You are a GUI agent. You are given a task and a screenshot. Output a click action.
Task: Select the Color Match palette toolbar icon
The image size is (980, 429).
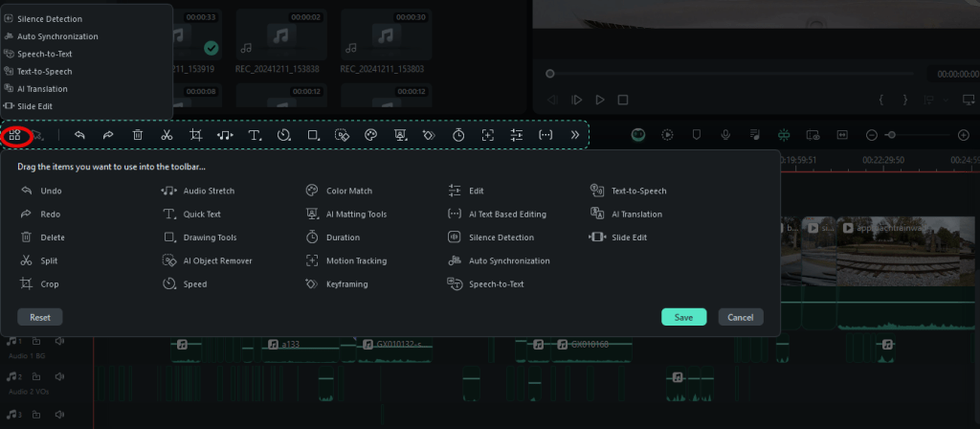(x=371, y=136)
